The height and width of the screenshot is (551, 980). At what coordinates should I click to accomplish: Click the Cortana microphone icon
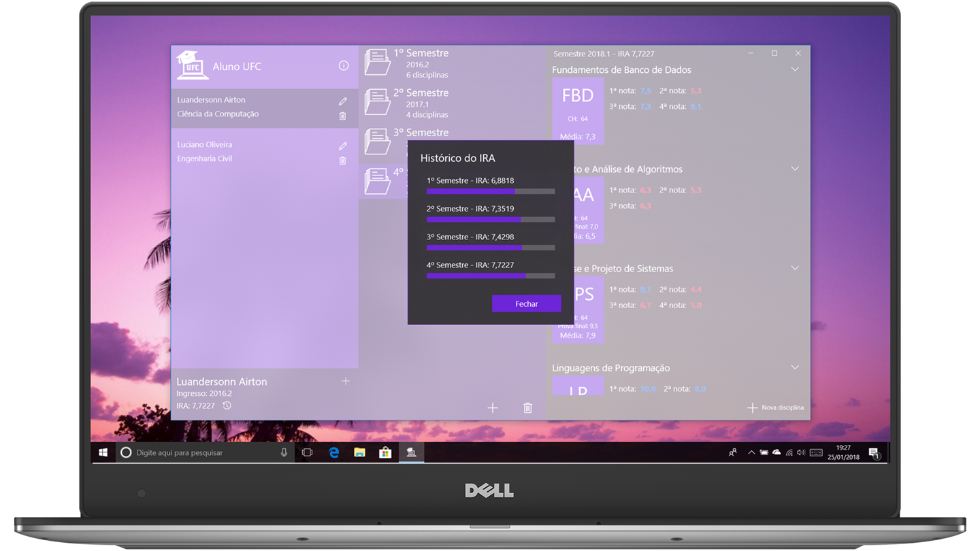pos(284,452)
